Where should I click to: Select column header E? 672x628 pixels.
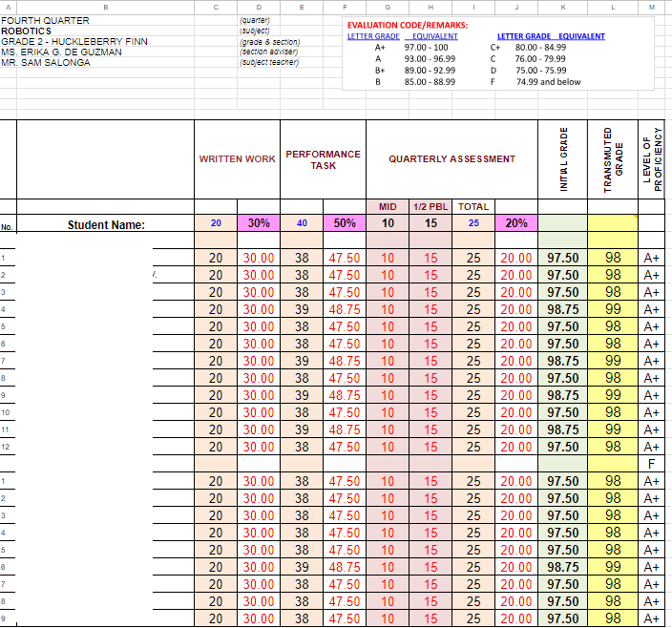(302, 8)
